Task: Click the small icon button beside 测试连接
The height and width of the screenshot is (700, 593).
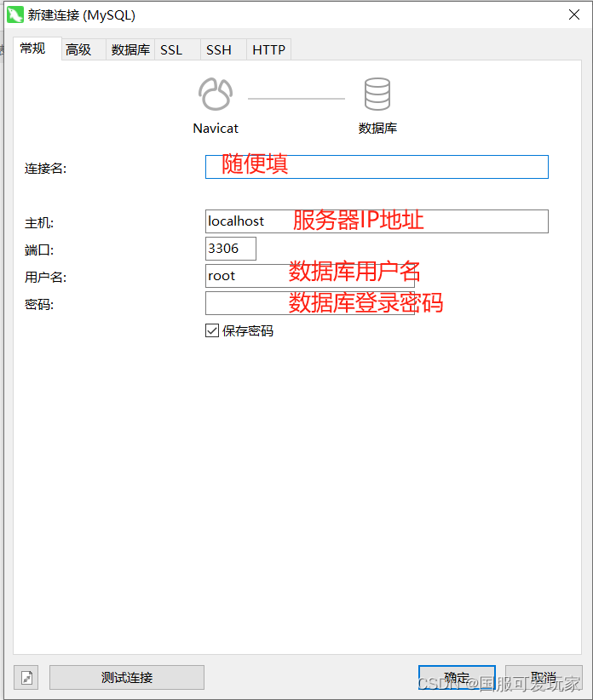Action: coord(26,677)
